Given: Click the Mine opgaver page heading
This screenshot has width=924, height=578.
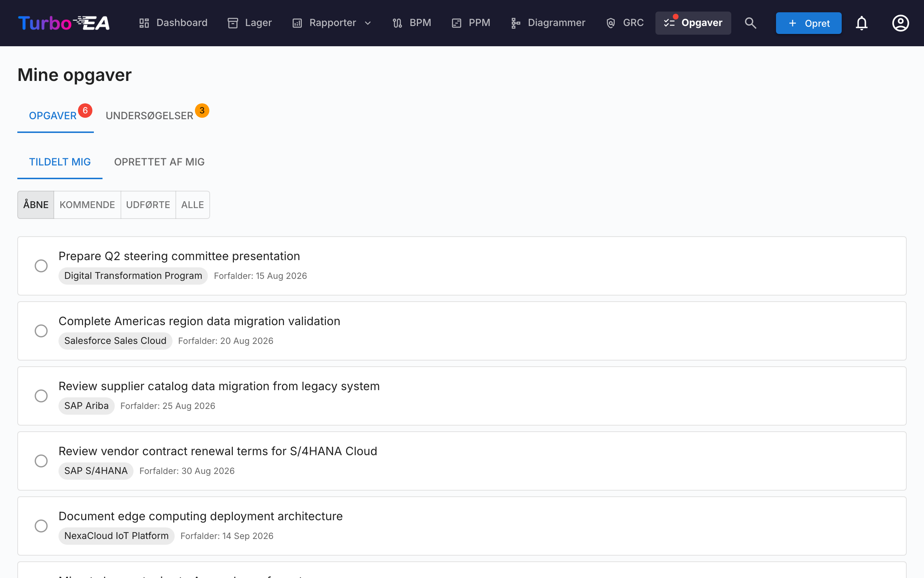Looking at the screenshot, I should tap(74, 75).
